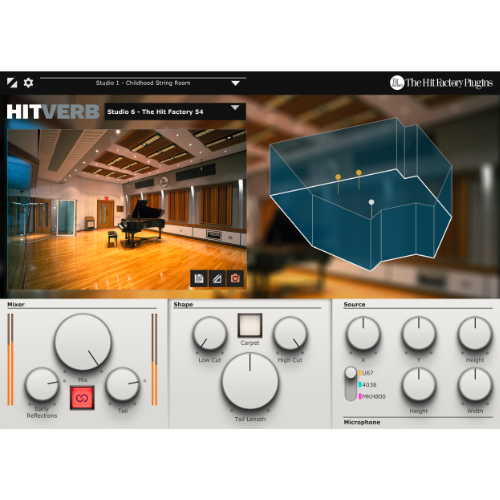Click the Studio 6 - The Hit Factory 54 room name
Screen dimensions: 500x500
[x=155, y=112]
